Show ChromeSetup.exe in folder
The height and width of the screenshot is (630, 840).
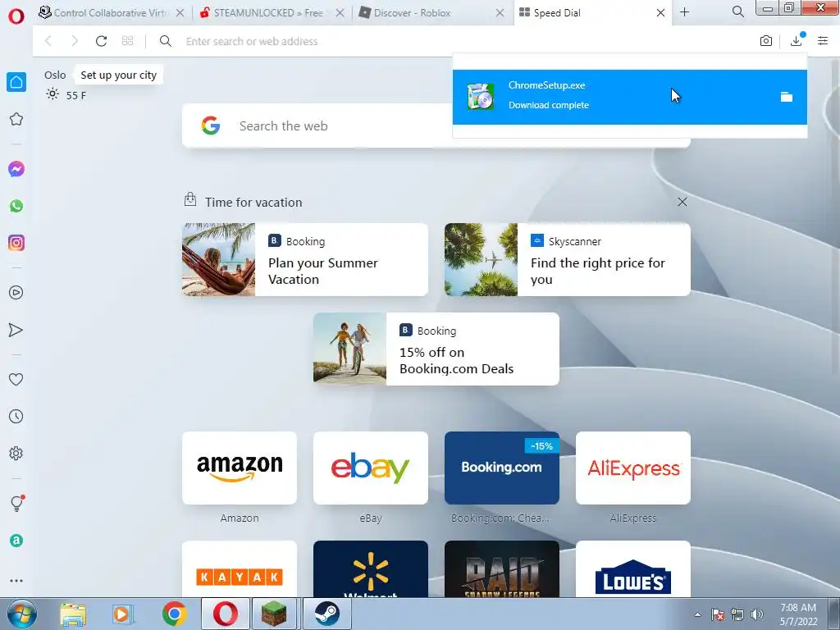(x=787, y=97)
